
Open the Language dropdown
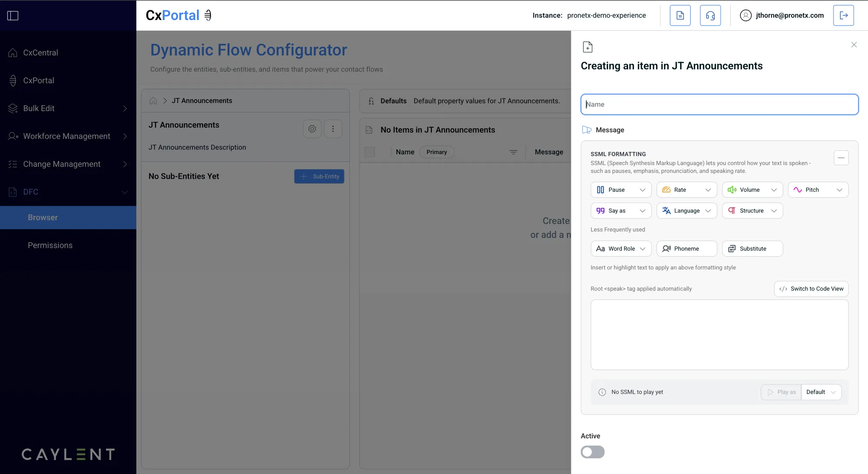coord(687,211)
